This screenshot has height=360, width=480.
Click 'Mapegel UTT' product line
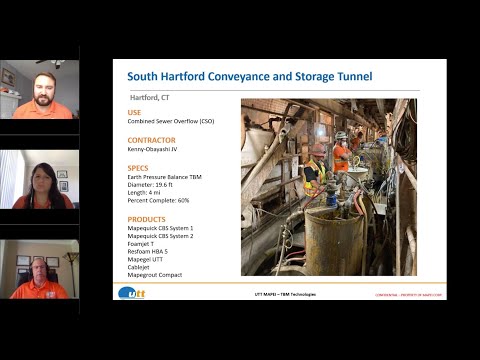coord(145,259)
